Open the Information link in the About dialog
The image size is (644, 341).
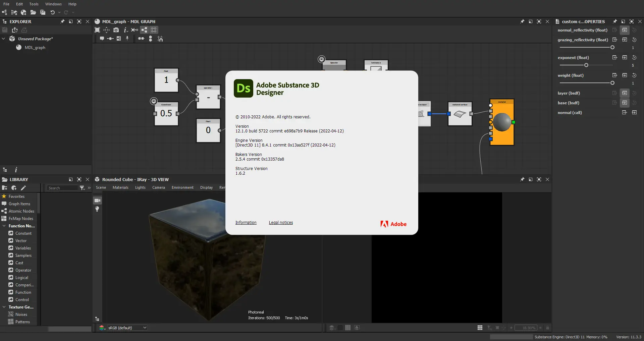[246, 223]
